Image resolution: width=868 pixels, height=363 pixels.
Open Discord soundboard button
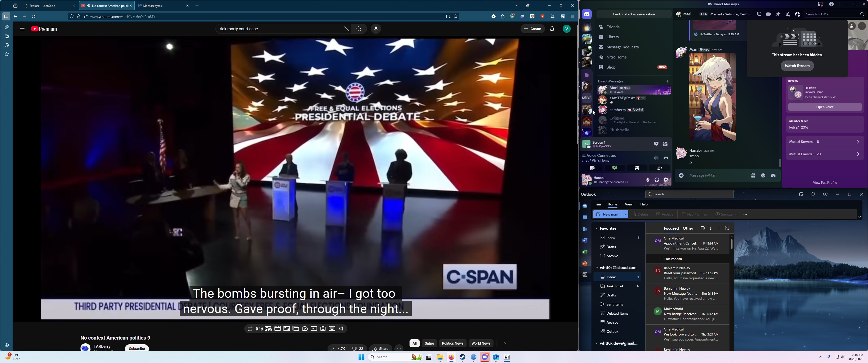[x=659, y=168]
